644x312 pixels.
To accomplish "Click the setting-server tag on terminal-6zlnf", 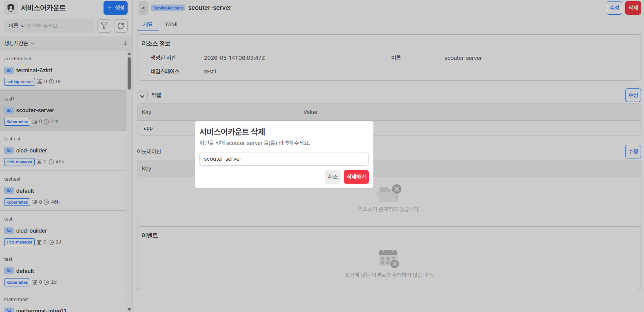I will (20, 82).
